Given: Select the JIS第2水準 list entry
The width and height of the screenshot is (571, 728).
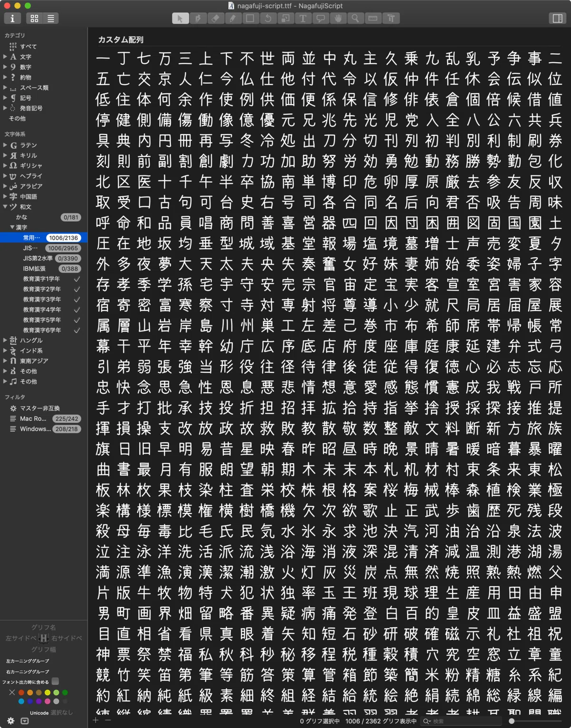Looking at the screenshot, I should [x=44, y=259].
